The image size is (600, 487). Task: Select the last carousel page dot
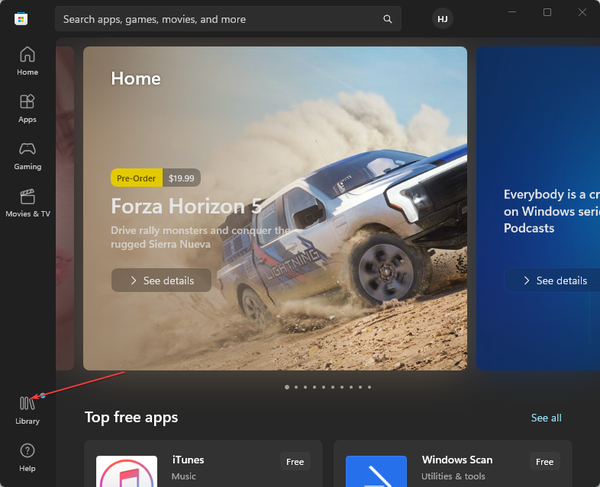tap(369, 387)
